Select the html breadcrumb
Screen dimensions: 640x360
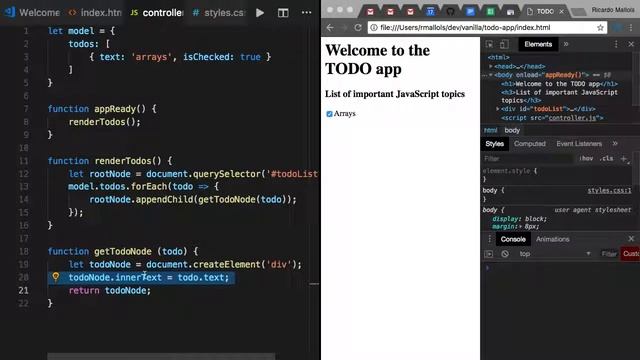point(491,130)
